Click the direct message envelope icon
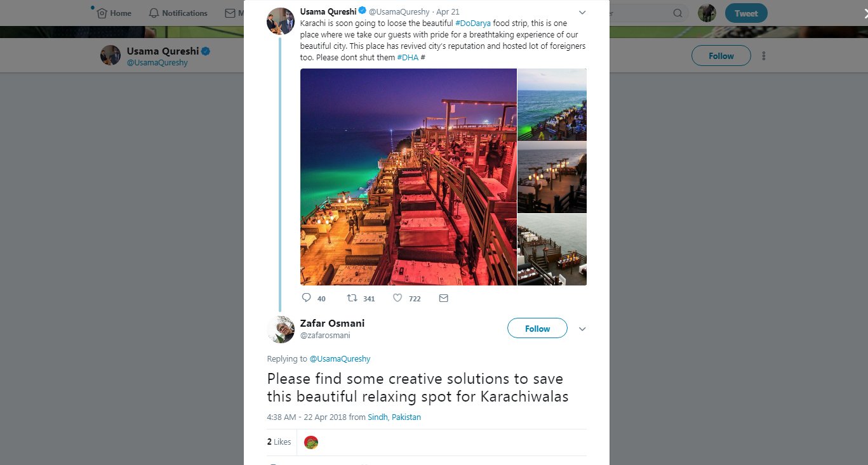This screenshot has height=465, width=868. pyautogui.click(x=444, y=298)
